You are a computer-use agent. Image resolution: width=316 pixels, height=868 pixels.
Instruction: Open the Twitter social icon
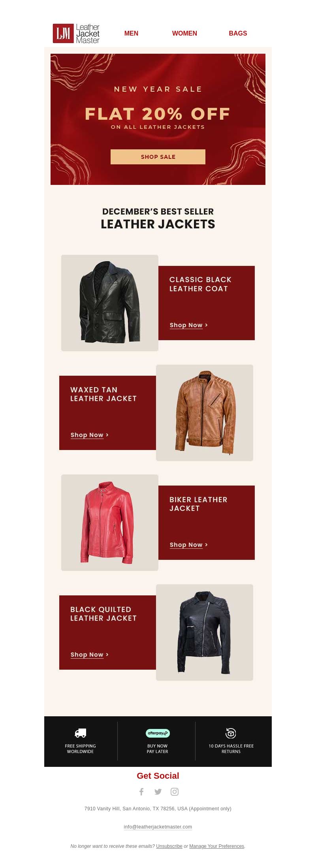pyautogui.click(x=158, y=791)
